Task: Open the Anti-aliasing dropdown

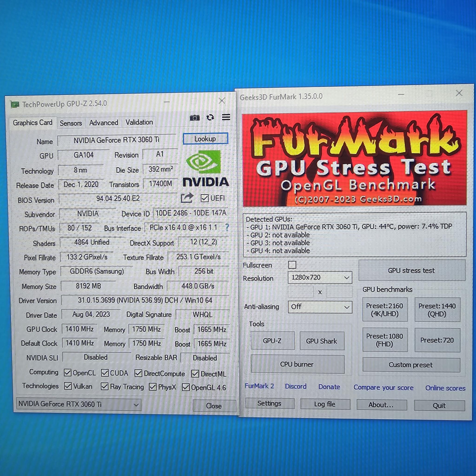Action: click(x=320, y=307)
